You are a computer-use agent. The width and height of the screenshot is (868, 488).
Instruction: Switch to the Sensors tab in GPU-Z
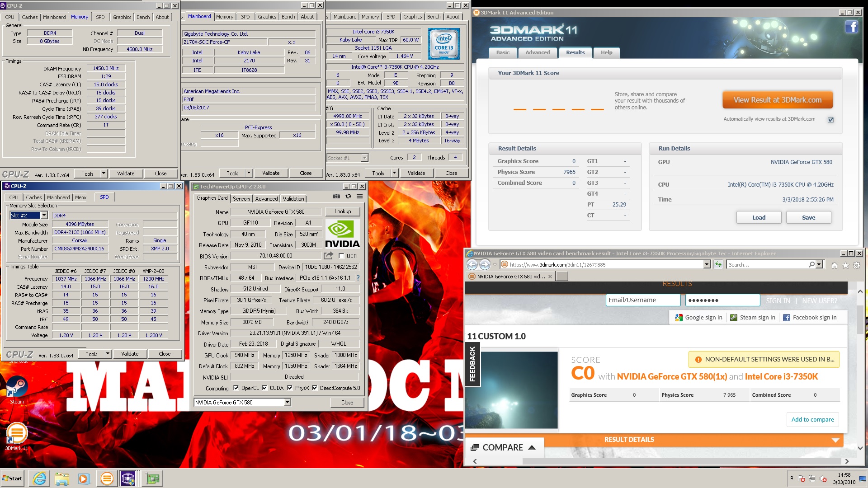point(241,198)
